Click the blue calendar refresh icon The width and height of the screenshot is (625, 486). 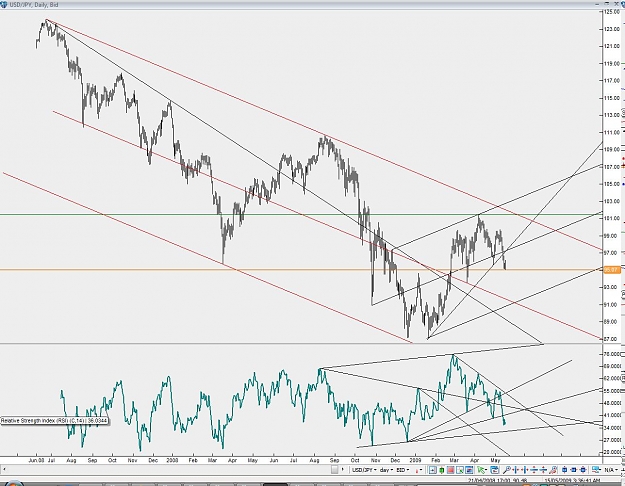[x=495, y=470]
